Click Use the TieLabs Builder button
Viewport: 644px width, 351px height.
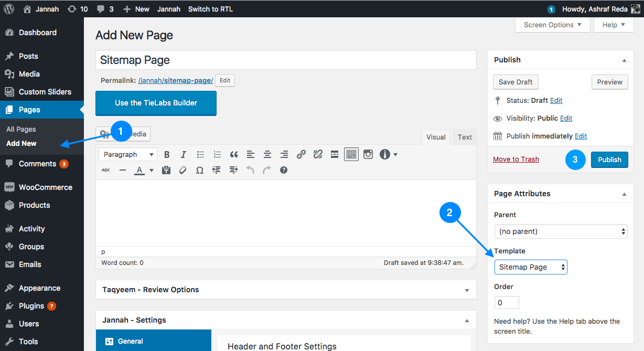tap(156, 103)
